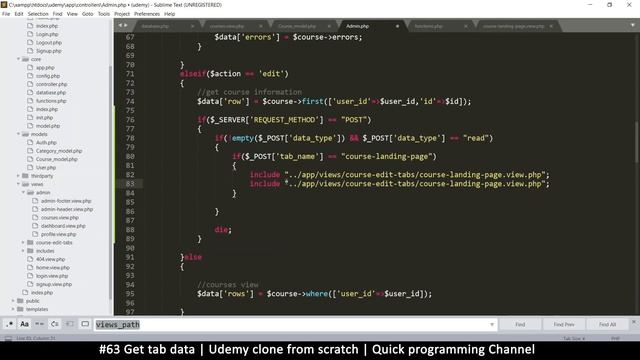Open User.php in models folder
The image size is (640, 360).
46,167
